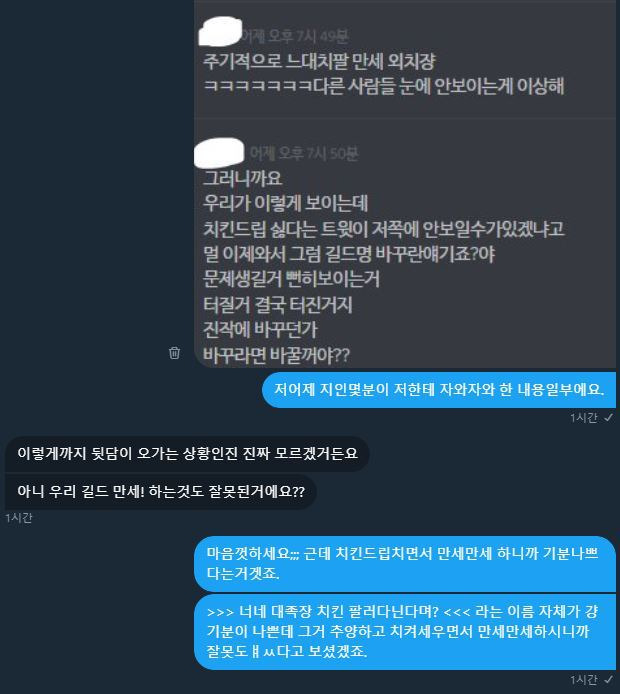
Task: Select the gray bubble 아니 우리 길드 만세!
Action: pyautogui.click(x=161, y=492)
